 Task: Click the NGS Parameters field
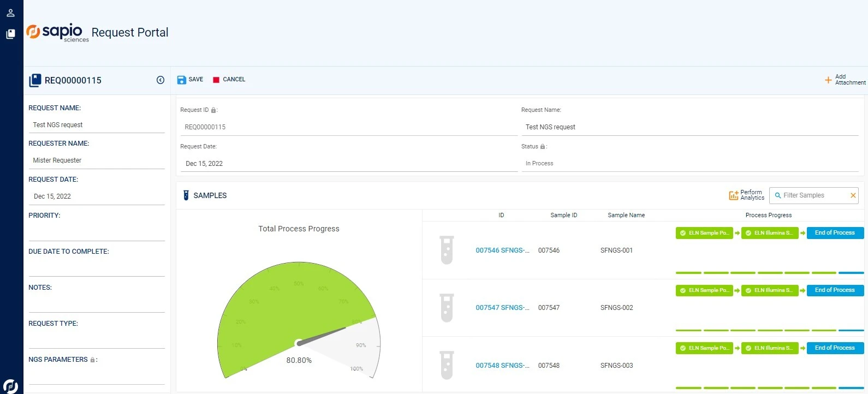click(97, 377)
